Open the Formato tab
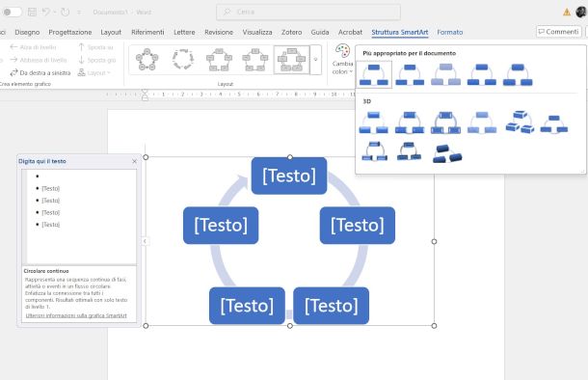588x380 pixels. [449, 32]
